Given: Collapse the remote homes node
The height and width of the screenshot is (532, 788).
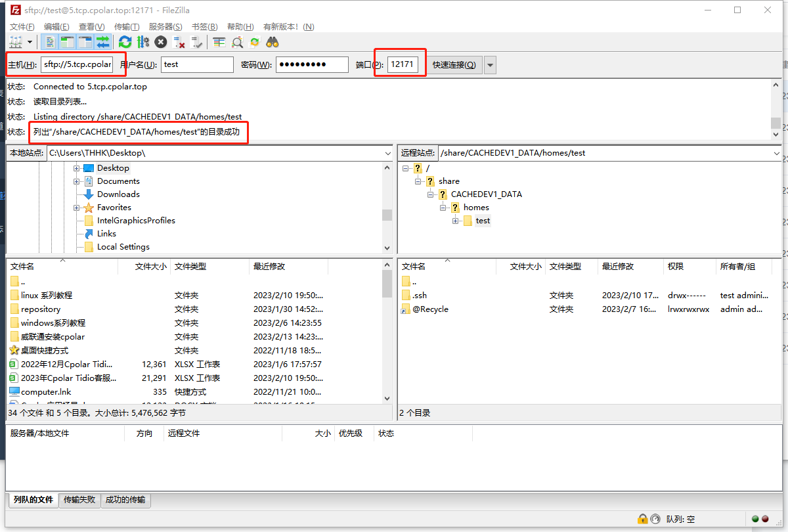Looking at the screenshot, I should coord(443,208).
